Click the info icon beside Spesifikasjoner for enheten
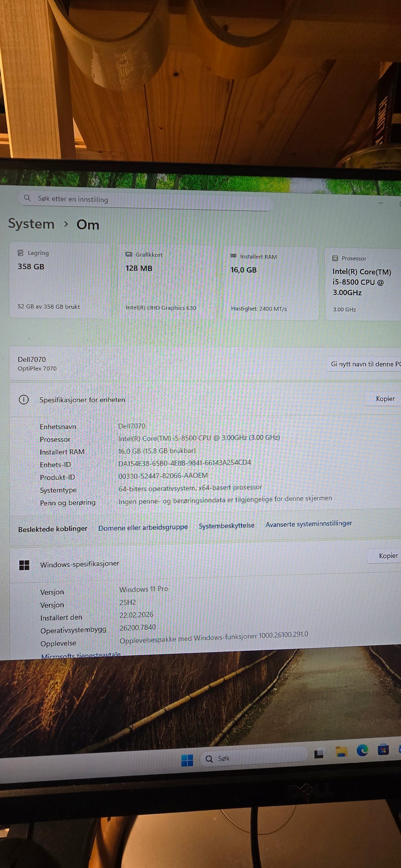Image resolution: width=401 pixels, height=868 pixels. [24, 399]
